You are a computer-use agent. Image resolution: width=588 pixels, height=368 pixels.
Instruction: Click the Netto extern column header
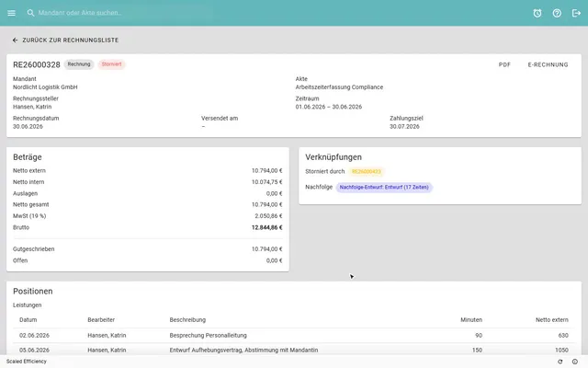click(551, 320)
